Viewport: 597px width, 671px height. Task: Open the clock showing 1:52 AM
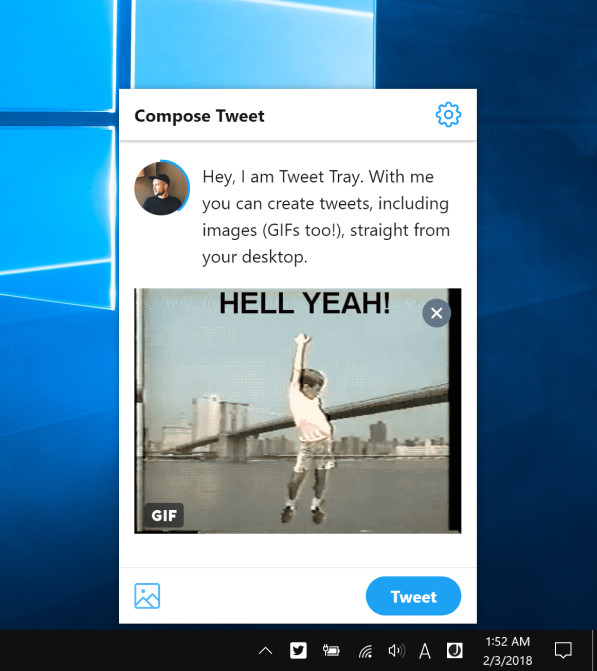508,651
